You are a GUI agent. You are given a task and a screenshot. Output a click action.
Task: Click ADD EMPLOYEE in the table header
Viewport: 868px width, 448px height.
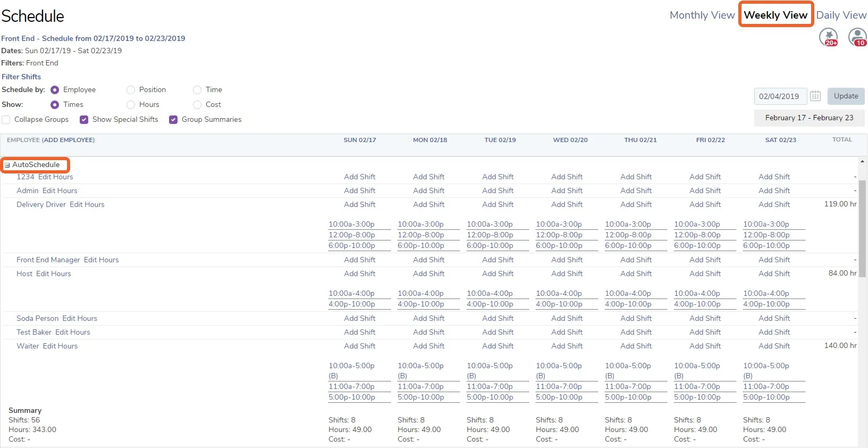click(69, 140)
